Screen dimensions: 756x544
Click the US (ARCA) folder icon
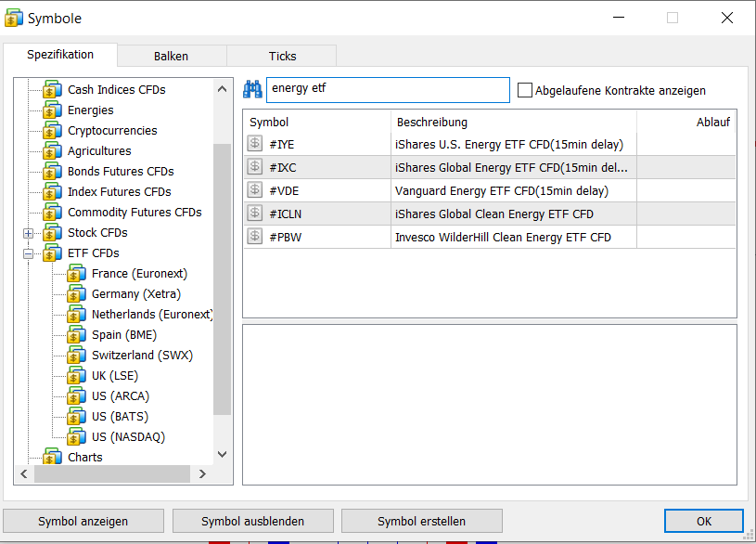coord(76,396)
